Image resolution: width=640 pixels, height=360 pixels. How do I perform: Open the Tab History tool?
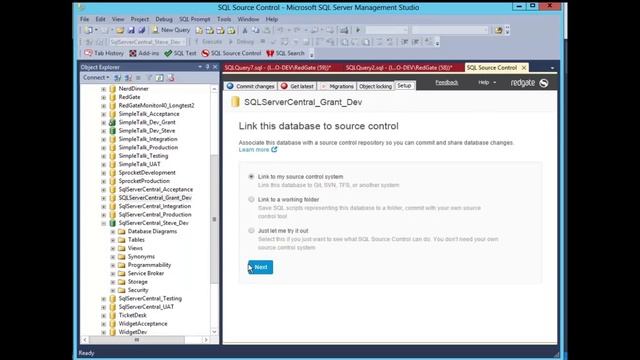(x=104, y=53)
